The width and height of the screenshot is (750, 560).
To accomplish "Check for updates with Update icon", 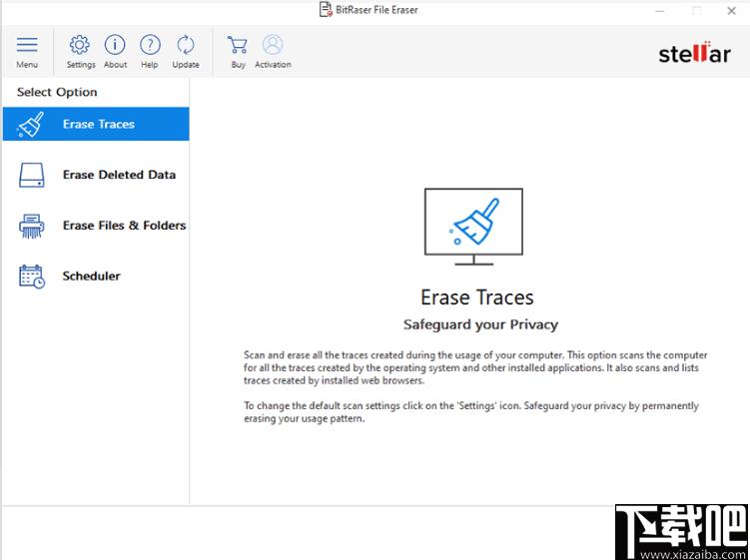I will (185, 45).
